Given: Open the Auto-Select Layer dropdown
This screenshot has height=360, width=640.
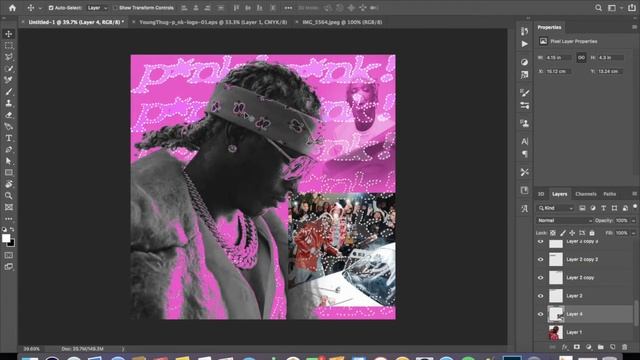Looking at the screenshot, I should [x=98, y=8].
